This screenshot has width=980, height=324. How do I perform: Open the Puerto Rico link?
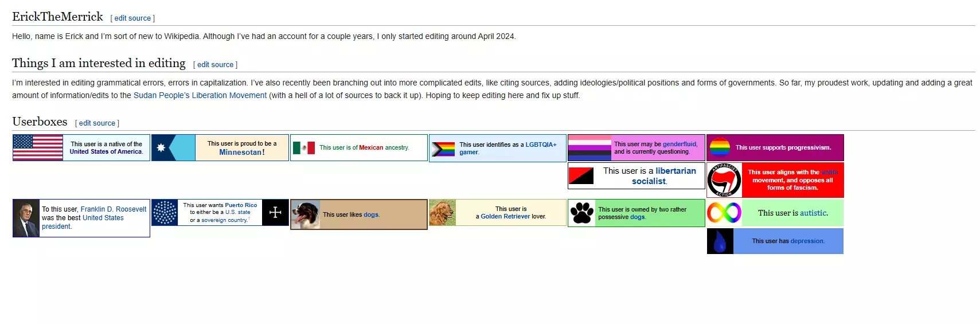pos(241,205)
